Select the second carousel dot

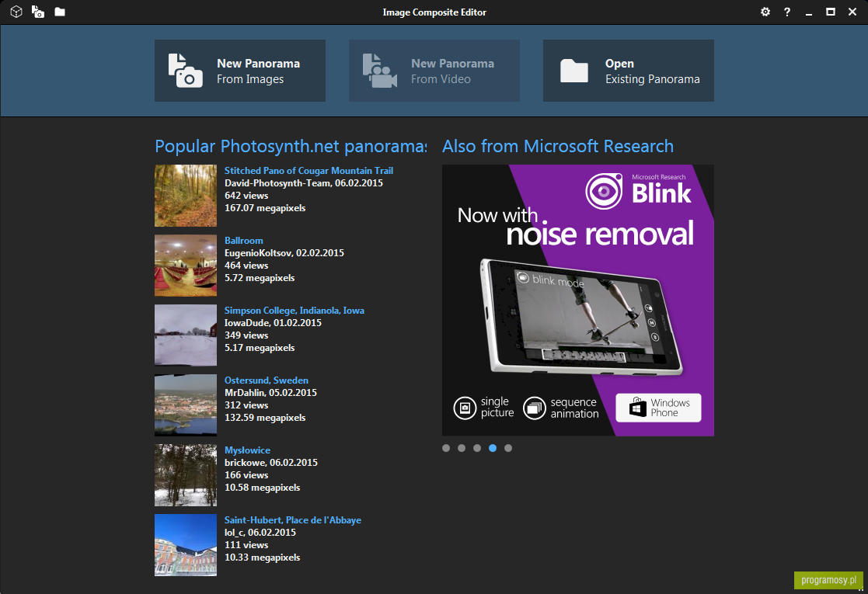(x=462, y=448)
